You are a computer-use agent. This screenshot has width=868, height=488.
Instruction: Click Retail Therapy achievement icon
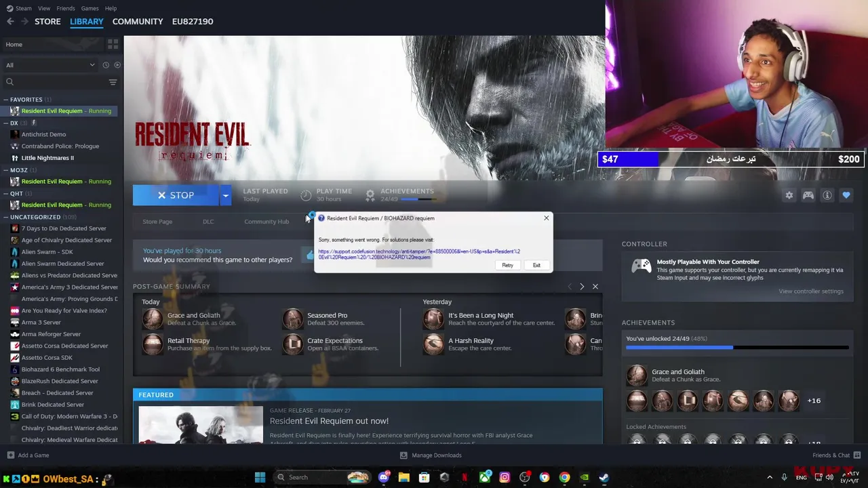point(153,344)
